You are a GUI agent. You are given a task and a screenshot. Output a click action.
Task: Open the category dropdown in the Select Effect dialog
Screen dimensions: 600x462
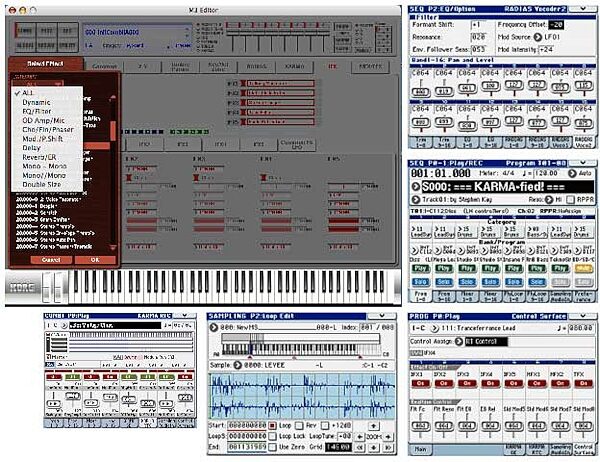pyautogui.click(x=37, y=84)
